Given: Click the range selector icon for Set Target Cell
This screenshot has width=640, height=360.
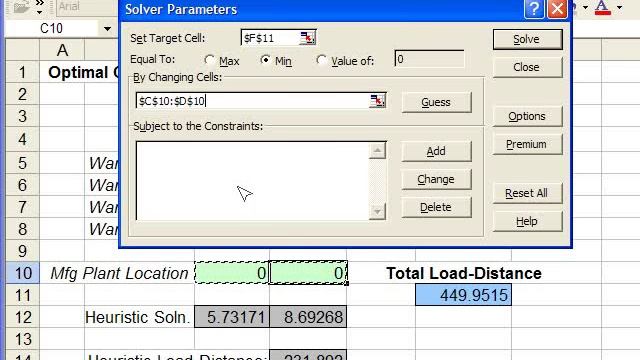Looking at the screenshot, I should click(x=307, y=38).
